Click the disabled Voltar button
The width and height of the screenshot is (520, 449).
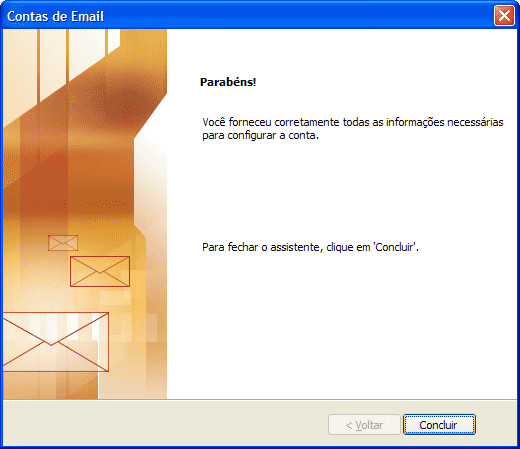coord(364,425)
